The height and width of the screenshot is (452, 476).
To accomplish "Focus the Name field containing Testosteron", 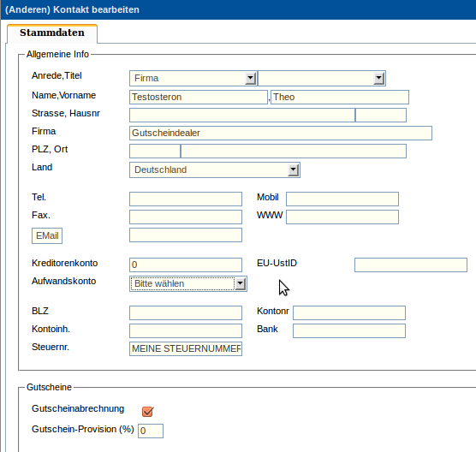I will point(199,97).
